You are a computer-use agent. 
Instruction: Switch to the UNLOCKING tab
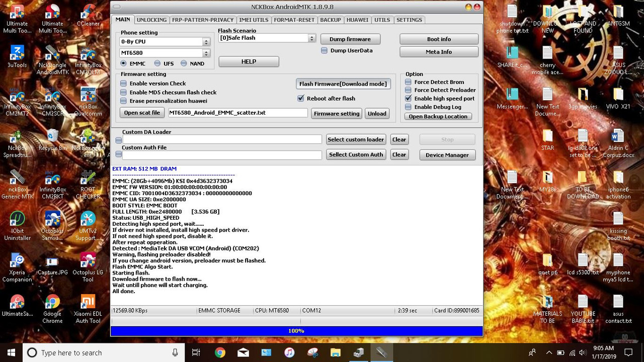coord(151,20)
